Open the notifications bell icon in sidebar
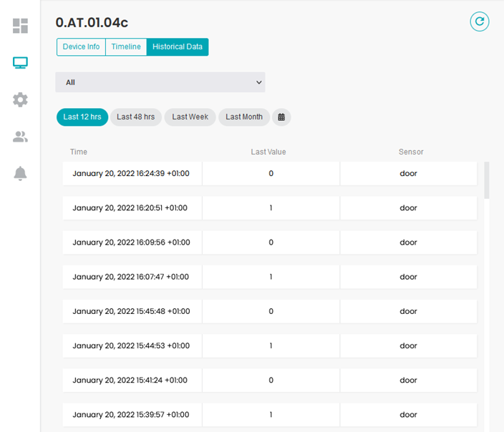The height and width of the screenshot is (432, 504). 20,173
